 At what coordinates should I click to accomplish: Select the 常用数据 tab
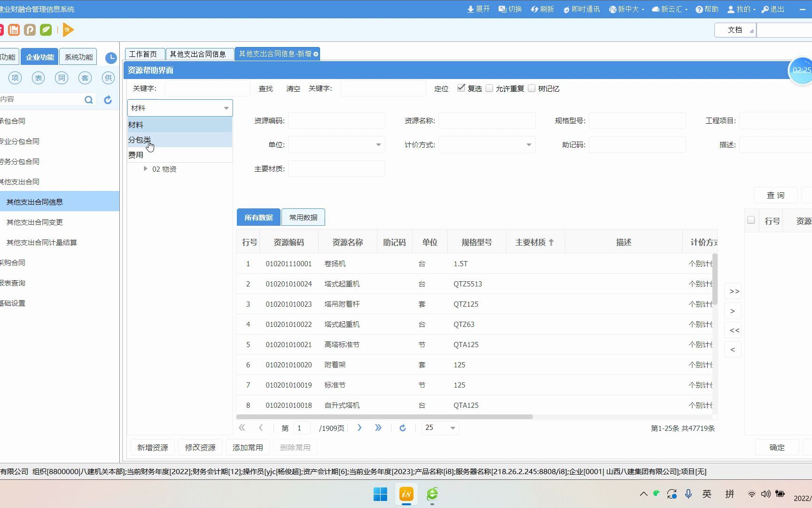(x=303, y=217)
